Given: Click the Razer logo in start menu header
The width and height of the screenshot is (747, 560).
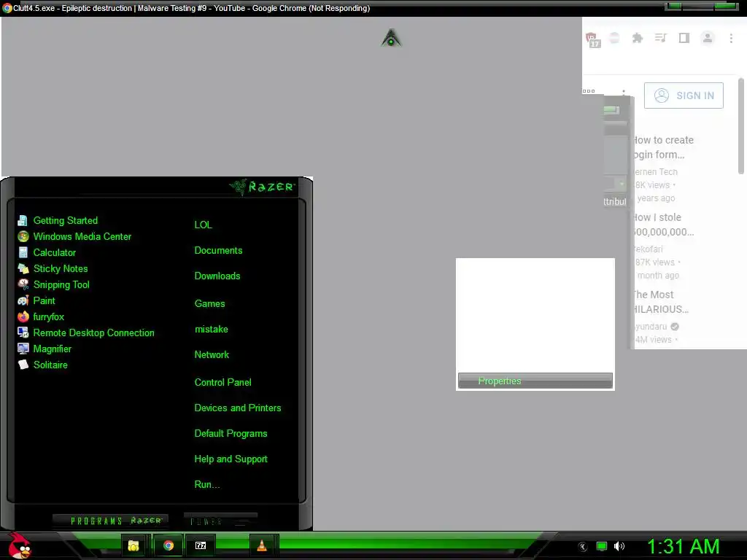Looking at the screenshot, I should tap(262, 187).
